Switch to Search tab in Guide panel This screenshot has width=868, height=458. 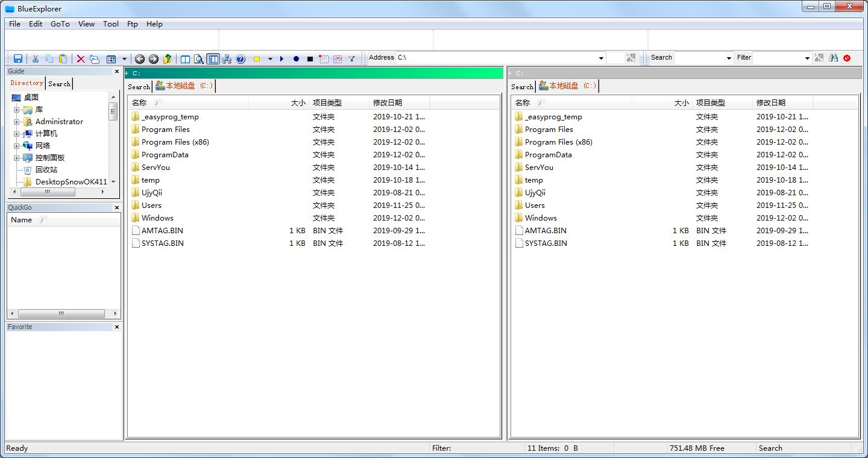[59, 84]
